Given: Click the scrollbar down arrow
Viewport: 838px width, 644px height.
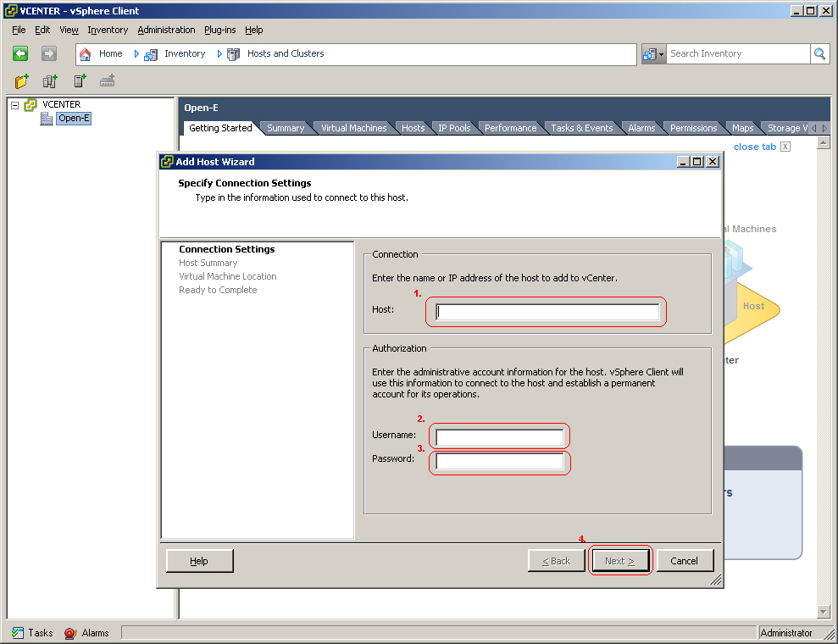Looking at the screenshot, I should pyautogui.click(x=823, y=612).
